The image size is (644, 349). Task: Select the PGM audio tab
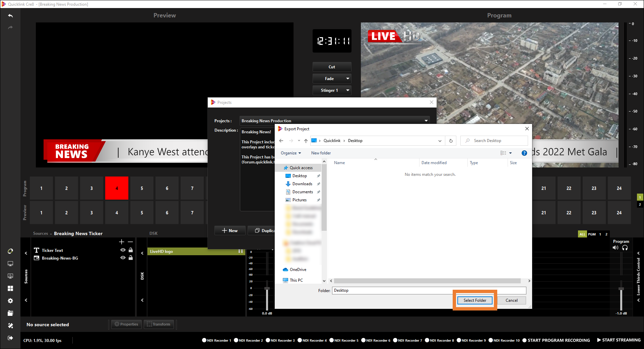coord(592,234)
